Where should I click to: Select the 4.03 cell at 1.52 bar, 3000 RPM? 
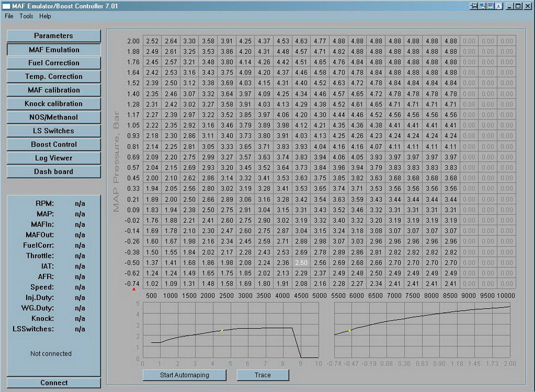pos(246,83)
